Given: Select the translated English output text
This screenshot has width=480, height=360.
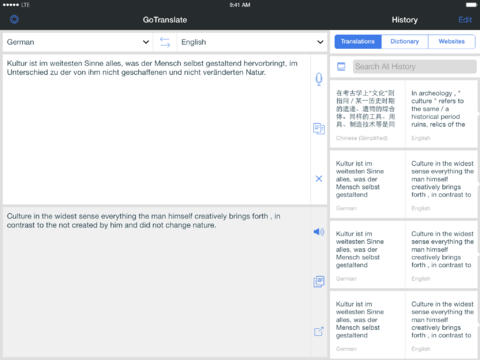Looking at the screenshot, I should (x=144, y=221).
